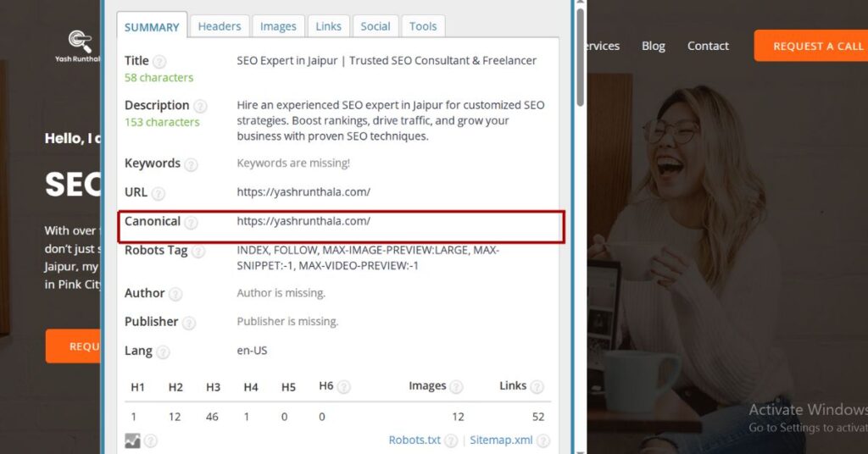Open the Headers tab

pyautogui.click(x=220, y=26)
